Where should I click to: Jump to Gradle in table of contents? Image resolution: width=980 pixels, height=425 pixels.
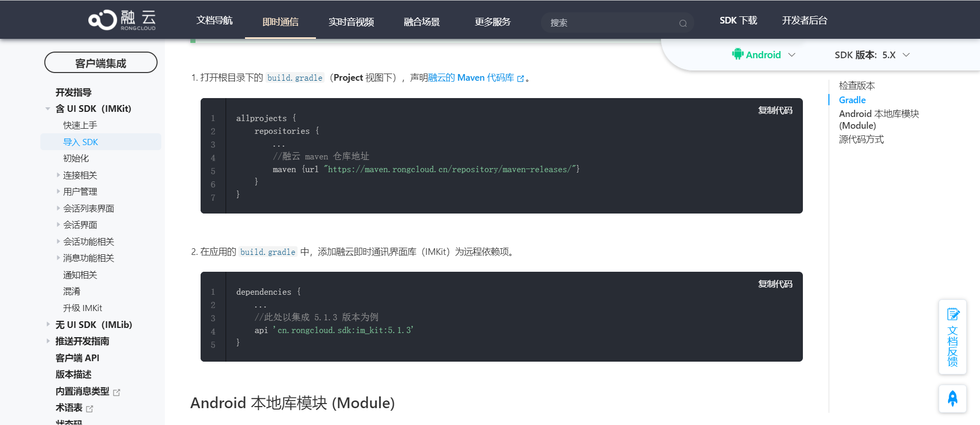point(852,100)
